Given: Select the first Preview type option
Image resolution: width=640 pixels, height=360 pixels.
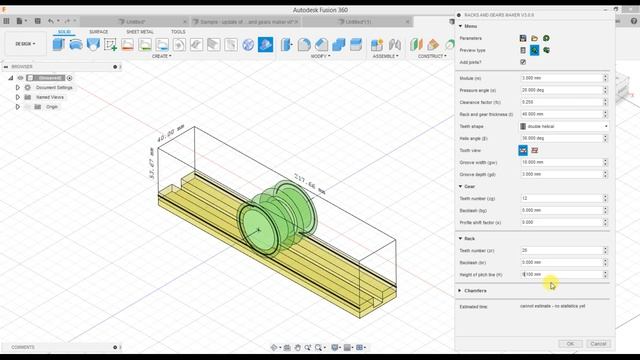Looking at the screenshot, I should pos(523,50).
